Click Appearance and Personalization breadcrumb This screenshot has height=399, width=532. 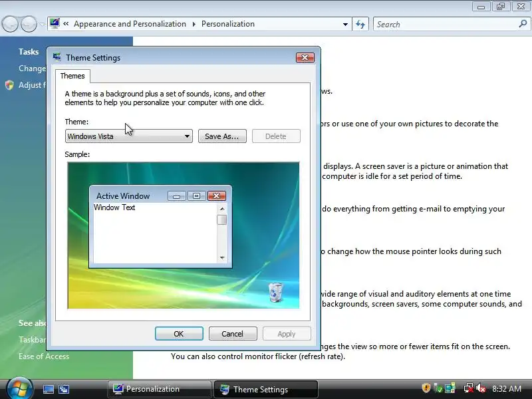click(130, 24)
